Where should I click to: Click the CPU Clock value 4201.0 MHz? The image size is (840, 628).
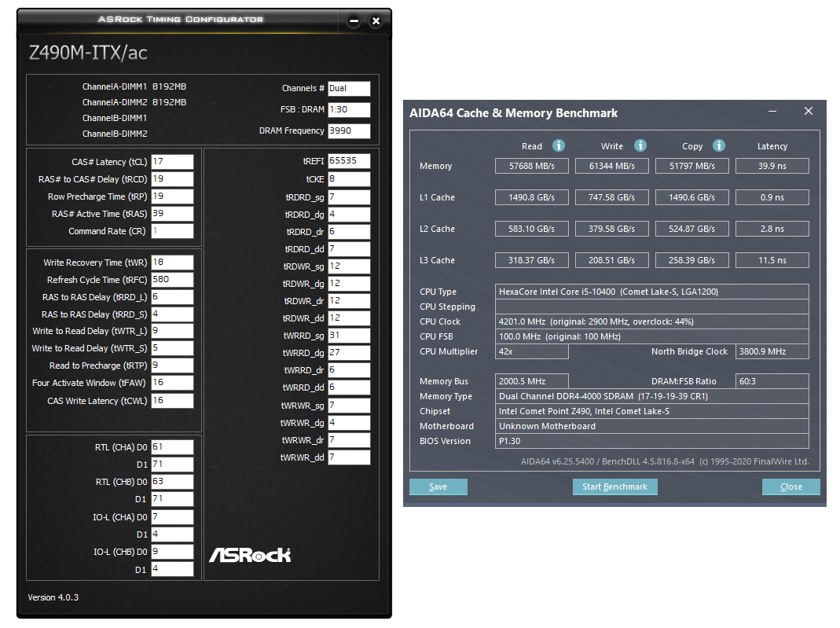click(652, 321)
